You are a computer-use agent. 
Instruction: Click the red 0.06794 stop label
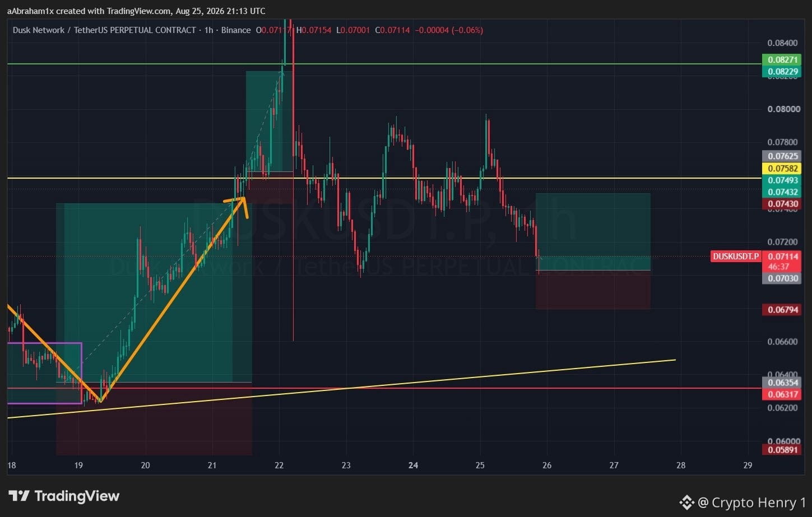tap(783, 310)
